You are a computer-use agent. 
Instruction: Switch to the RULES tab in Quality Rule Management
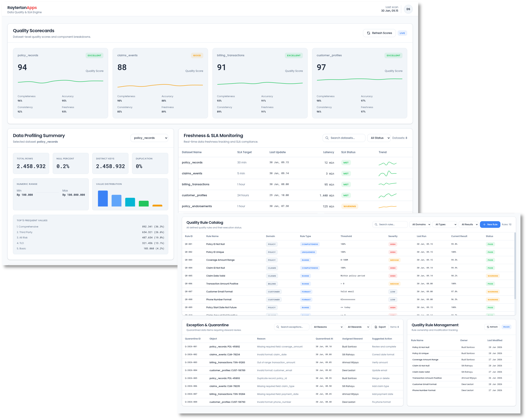click(506, 327)
